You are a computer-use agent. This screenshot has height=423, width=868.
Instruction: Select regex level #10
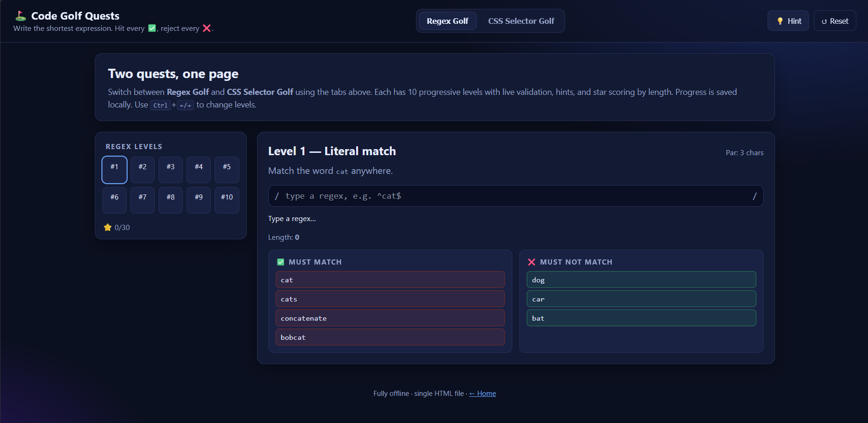click(x=227, y=200)
